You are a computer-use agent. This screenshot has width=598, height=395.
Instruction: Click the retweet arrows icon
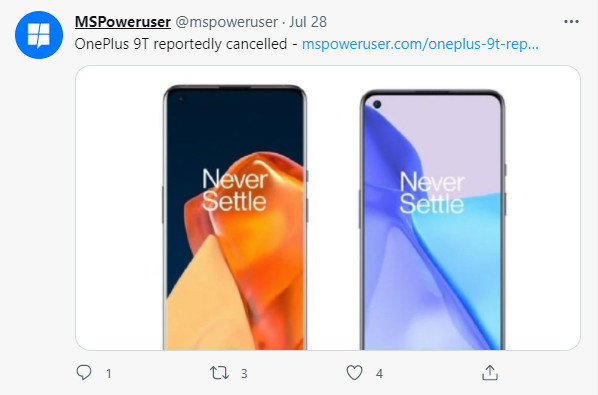(219, 373)
